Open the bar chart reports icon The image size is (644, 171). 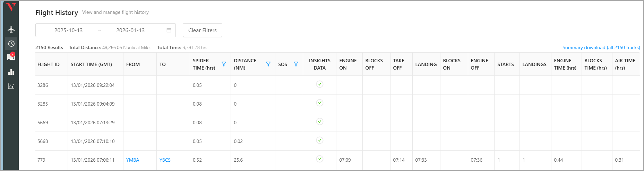point(11,72)
